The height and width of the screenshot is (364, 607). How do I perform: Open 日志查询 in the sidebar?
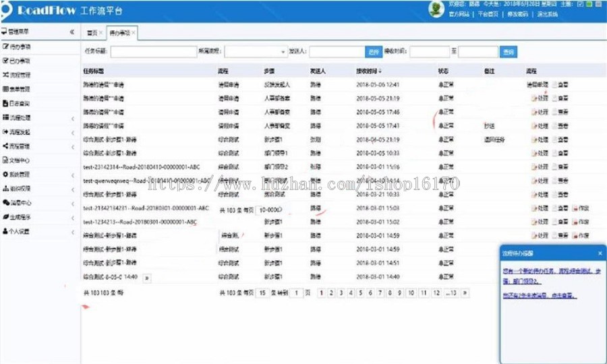[17, 103]
